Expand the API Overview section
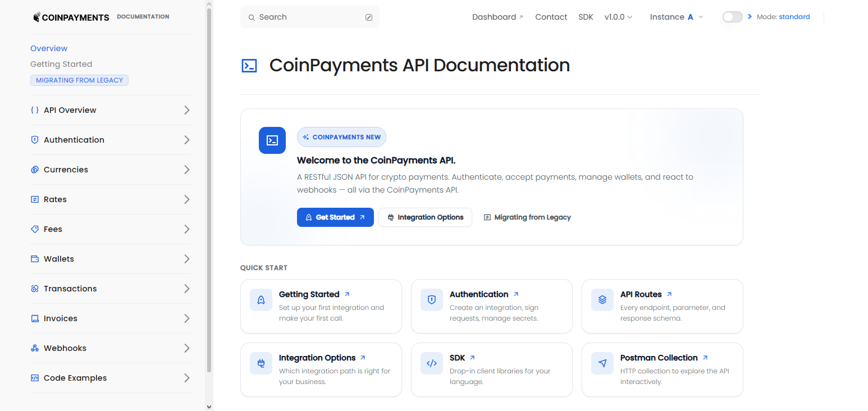868x411 pixels. coord(187,110)
